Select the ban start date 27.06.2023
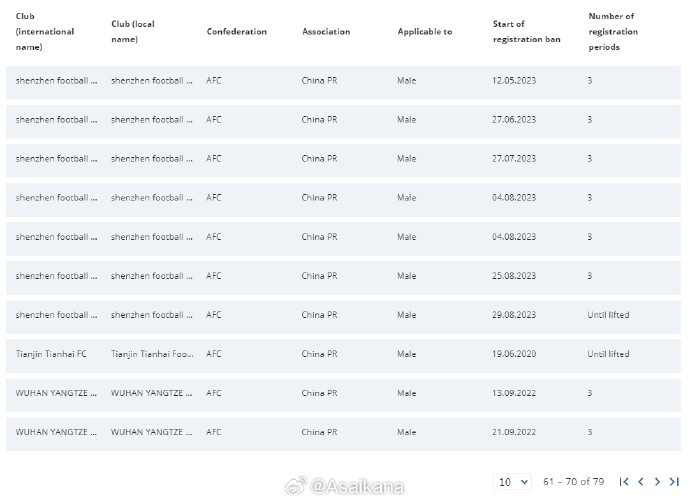Screen dimensions: 690x501 point(514,120)
